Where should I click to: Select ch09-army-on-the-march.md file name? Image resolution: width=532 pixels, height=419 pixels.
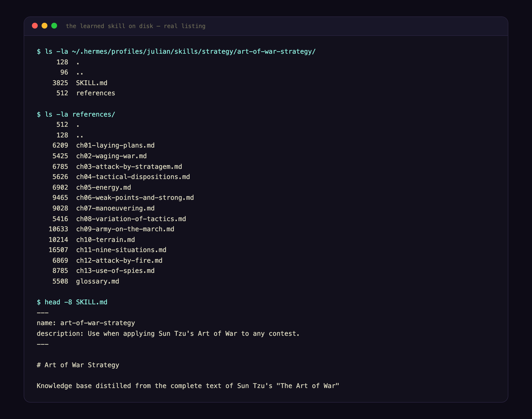pyautogui.click(x=125, y=229)
